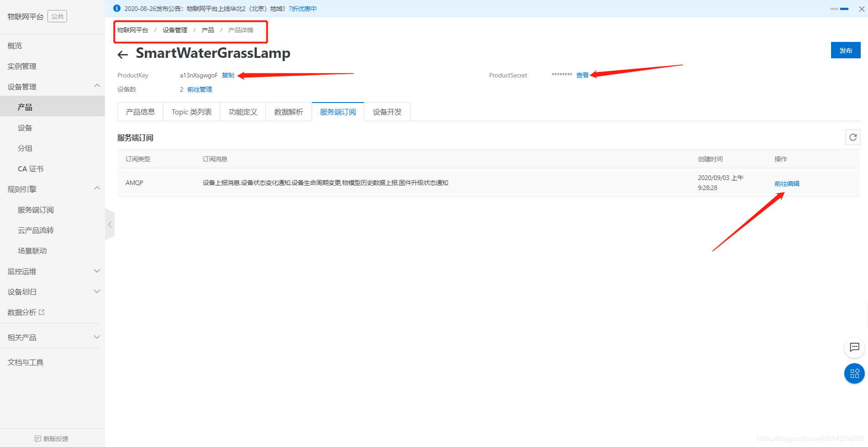Viewport: 868px width, 447px height.
Task: Select the 服务端订阅 tab
Action: (x=338, y=112)
